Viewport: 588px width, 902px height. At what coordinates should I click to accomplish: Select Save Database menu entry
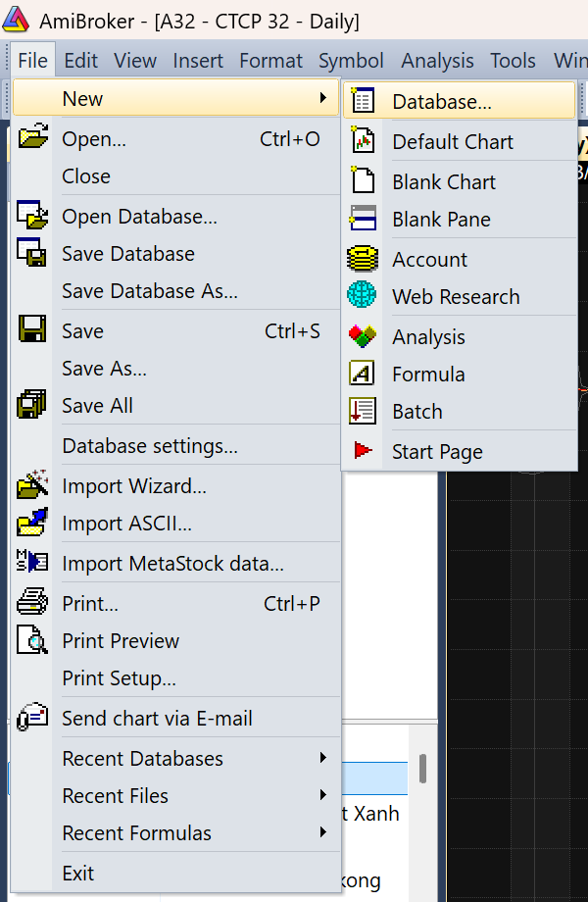(175, 254)
